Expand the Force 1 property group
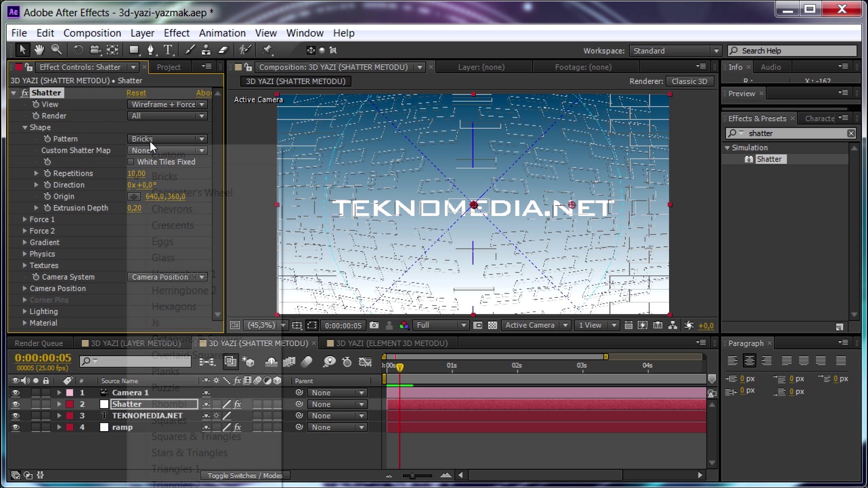 25,219
